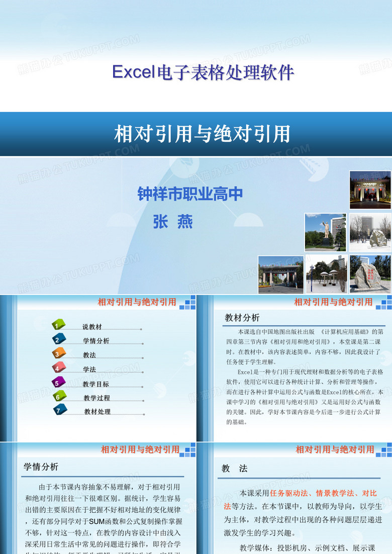
Task: Open the 教材处理 section link
Action: 97,412
